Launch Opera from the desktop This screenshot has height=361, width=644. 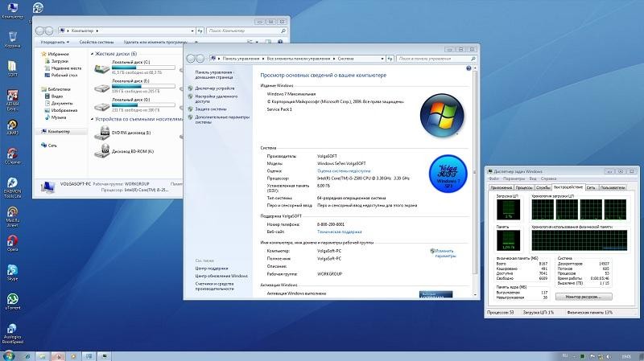[x=12, y=244]
